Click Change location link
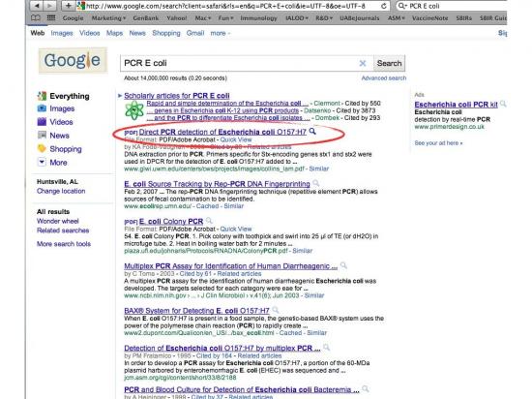This screenshot has height=399, width=532. (x=61, y=191)
